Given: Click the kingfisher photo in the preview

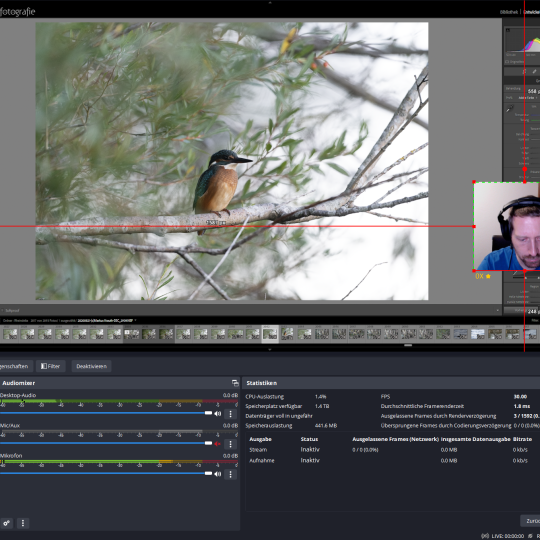Looking at the screenshot, I should click(232, 161).
